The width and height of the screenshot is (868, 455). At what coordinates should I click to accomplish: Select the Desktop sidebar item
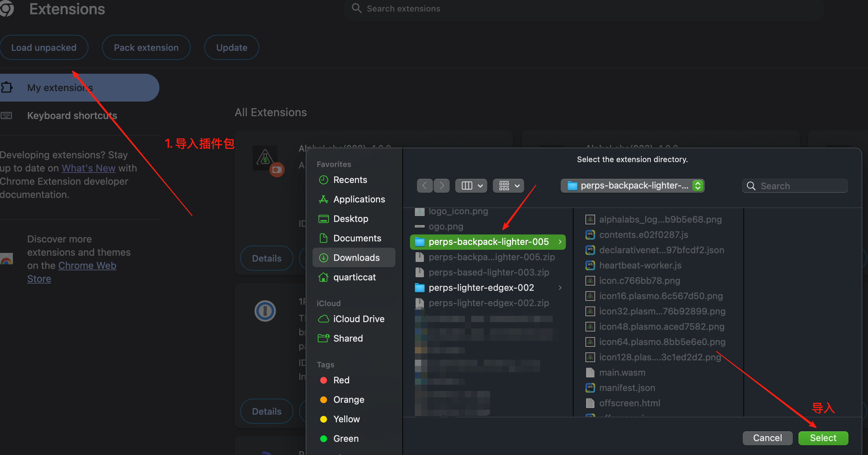350,219
